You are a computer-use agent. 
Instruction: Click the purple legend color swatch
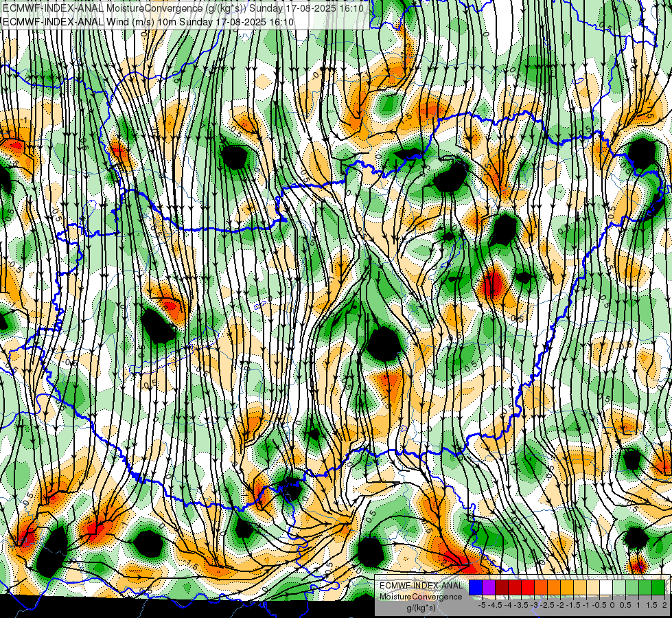point(489,587)
